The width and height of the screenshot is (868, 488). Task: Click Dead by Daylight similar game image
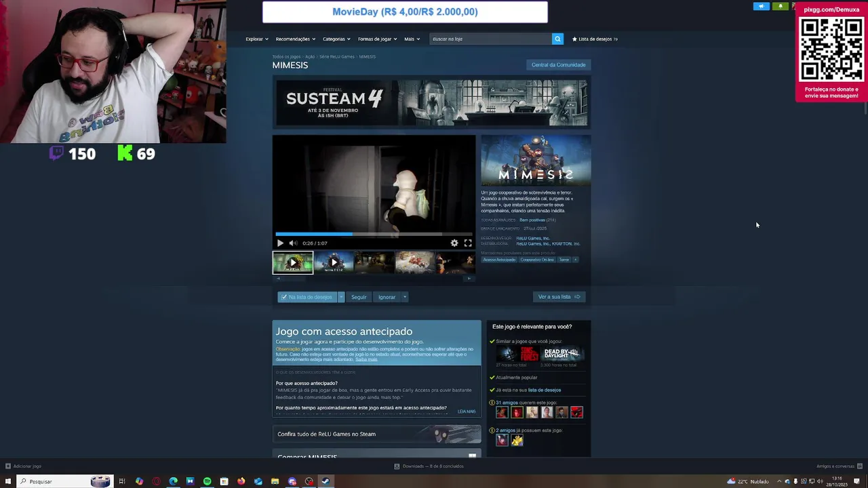[x=561, y=354]
